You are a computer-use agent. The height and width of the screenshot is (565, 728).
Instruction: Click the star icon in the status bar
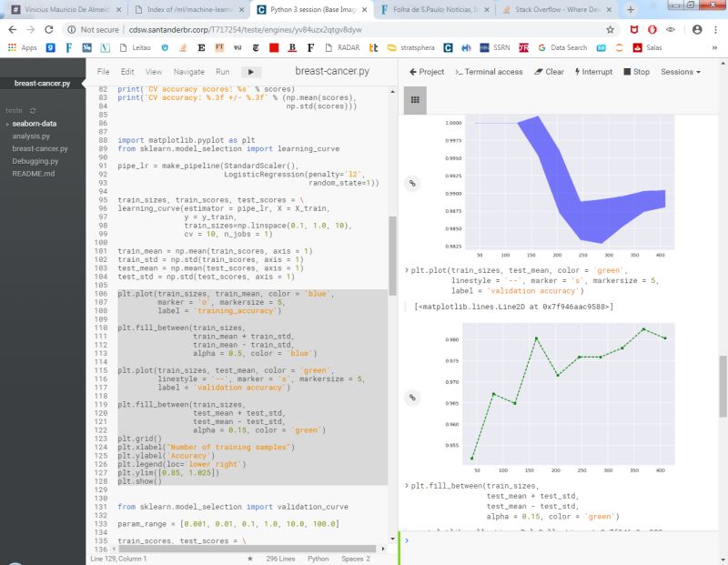point(250,559)
